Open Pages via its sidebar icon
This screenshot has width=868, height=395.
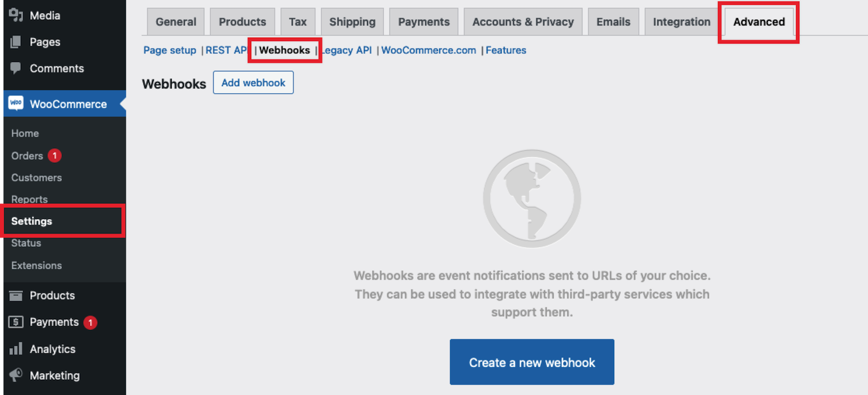16,42
